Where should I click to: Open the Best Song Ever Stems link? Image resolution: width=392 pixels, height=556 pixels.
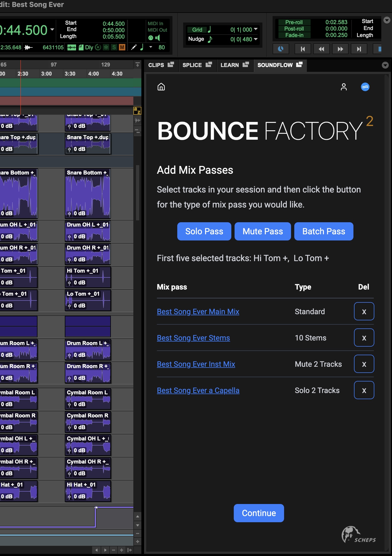point(193,338)
